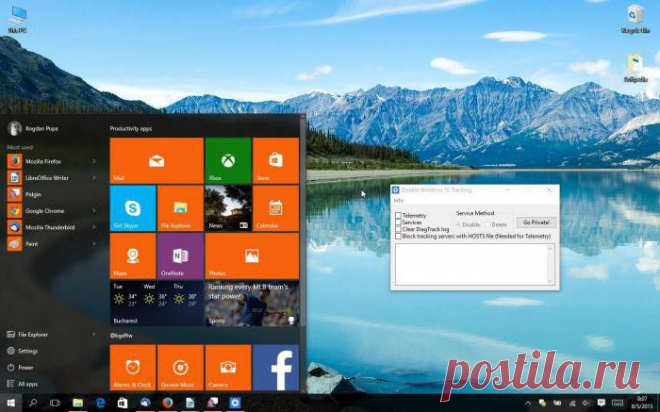Check Block tracking servers with HOSTS file
The width and height of the screenshot is (660, 412).
pos(398,236)
